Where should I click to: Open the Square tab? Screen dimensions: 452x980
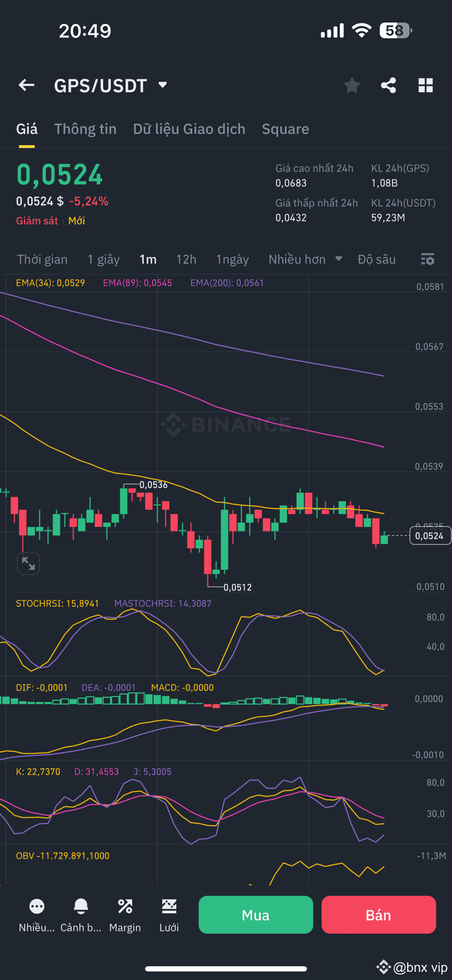[286, 129]
